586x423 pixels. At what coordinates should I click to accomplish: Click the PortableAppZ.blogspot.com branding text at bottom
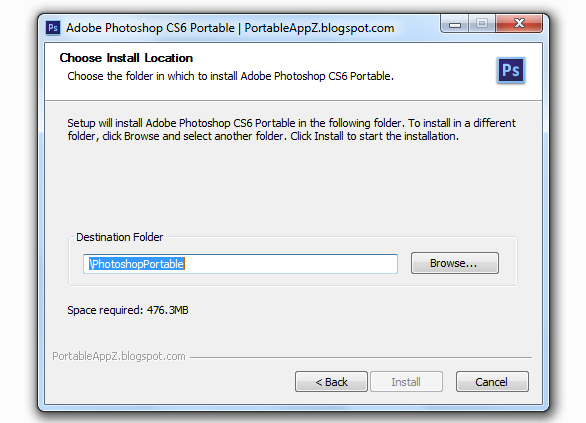(x=119, y=356)
